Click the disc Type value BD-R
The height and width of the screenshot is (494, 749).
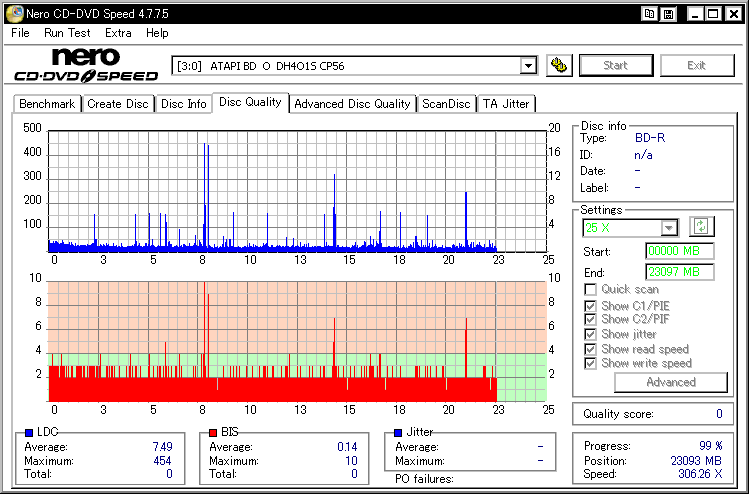(x=650, y=138)
